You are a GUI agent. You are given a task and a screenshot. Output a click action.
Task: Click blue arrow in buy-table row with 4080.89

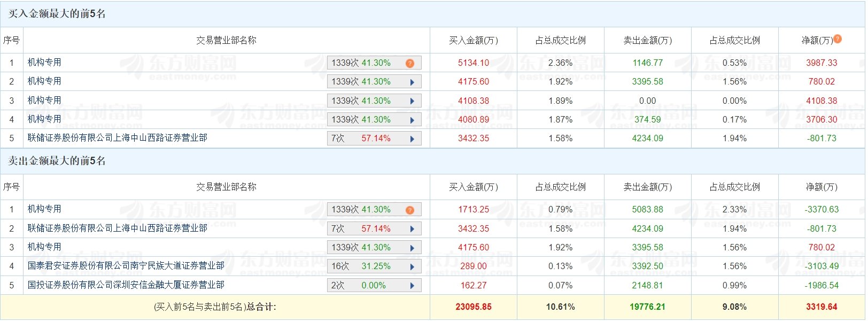coord(412,120)
